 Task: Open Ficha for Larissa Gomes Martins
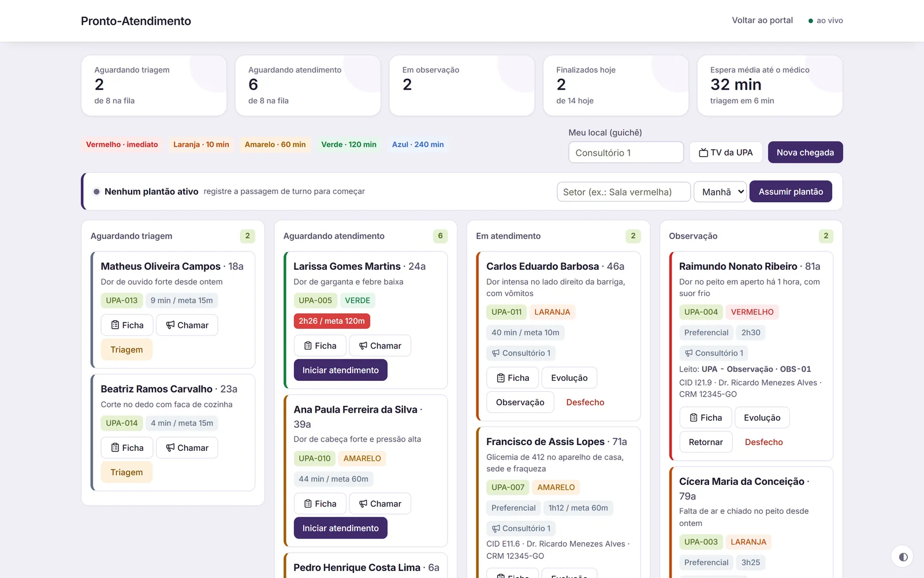[x=320, y=346]
